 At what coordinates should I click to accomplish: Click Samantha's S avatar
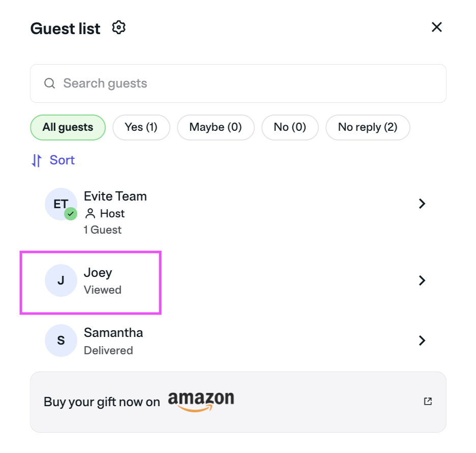[x=61, y=341]
